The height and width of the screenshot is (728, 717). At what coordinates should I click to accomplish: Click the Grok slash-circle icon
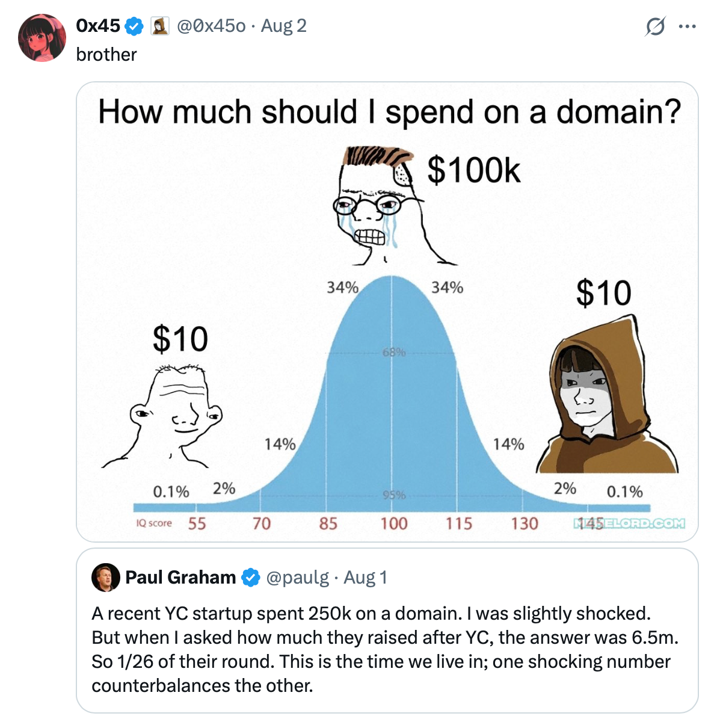tap(654, 26)
